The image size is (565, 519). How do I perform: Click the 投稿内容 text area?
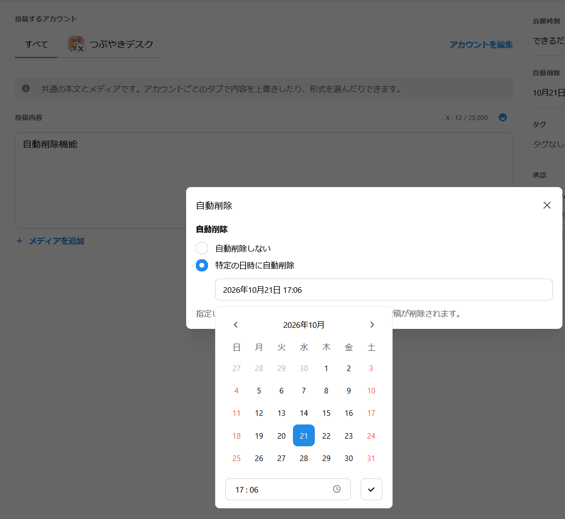click(x=264, y=180)
